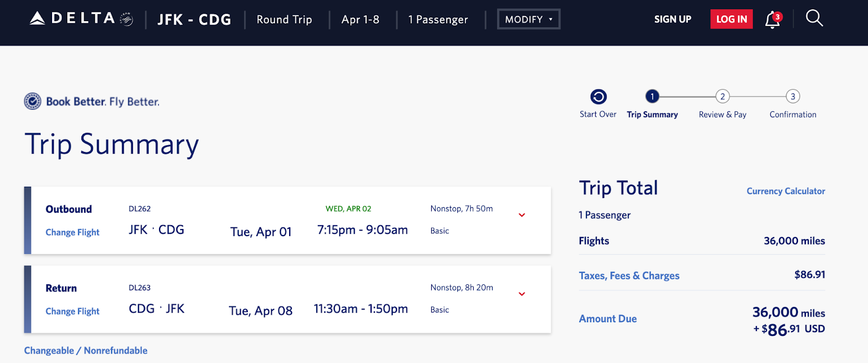The width and height of the screenshot is (868, 363).
Task: Open the Currency Calculator
Action: click(x=786, y=191)
